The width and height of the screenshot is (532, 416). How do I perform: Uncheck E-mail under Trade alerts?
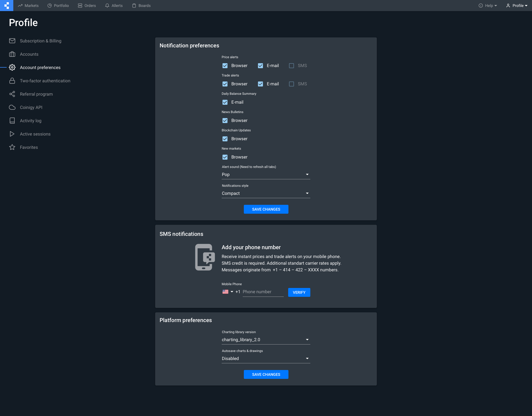[x=260, y=84]
